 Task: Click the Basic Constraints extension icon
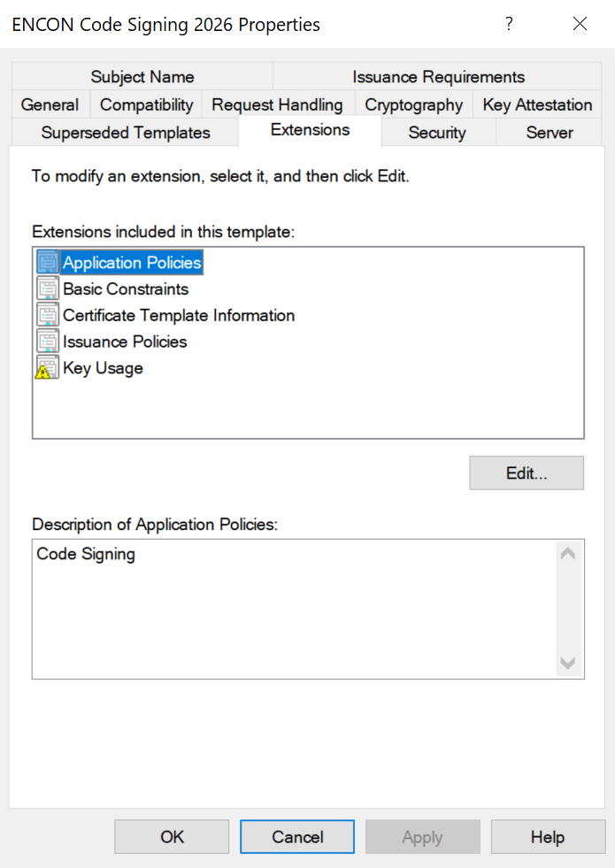(48, 289)
